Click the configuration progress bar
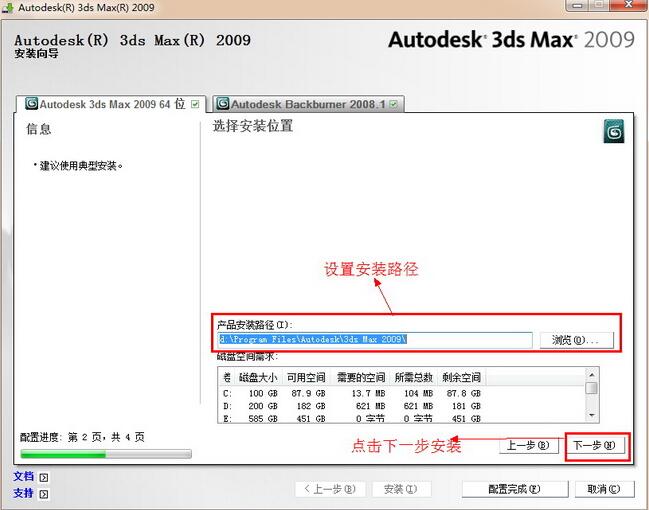The height and width of the screenshot is (510, 649). pyautogui.click(x=106, y=455)
